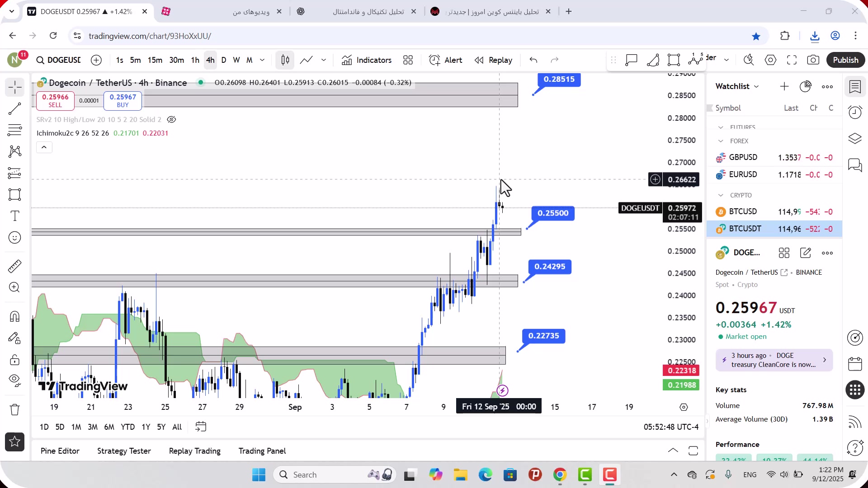
Task: Open candlestick chart style menu
Action: coord(285,60)
